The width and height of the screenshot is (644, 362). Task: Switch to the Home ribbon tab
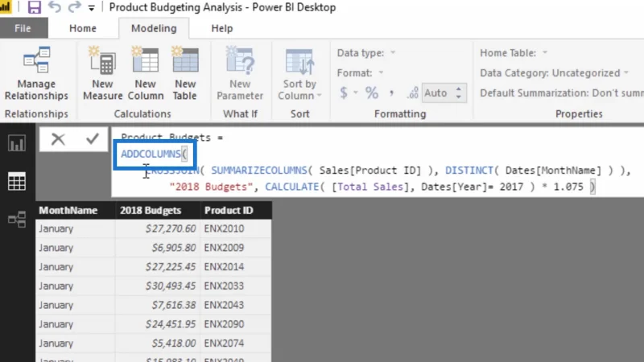click(x=83, y=28)
